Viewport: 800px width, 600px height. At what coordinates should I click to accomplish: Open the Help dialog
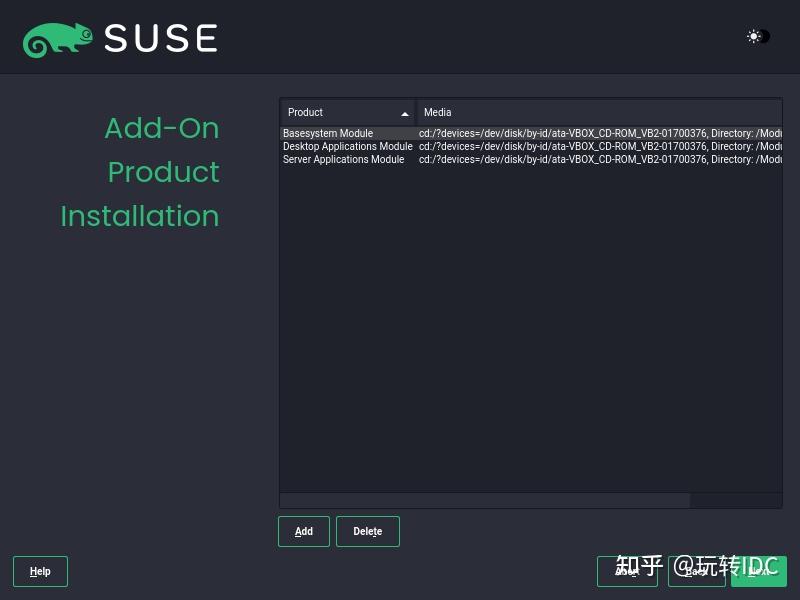pos(40,571)
